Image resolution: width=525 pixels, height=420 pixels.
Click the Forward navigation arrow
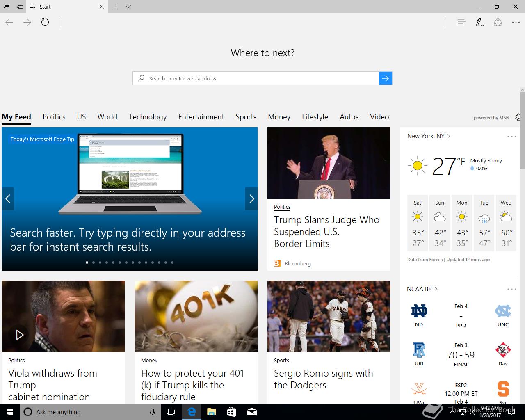[x=27, y=22]
